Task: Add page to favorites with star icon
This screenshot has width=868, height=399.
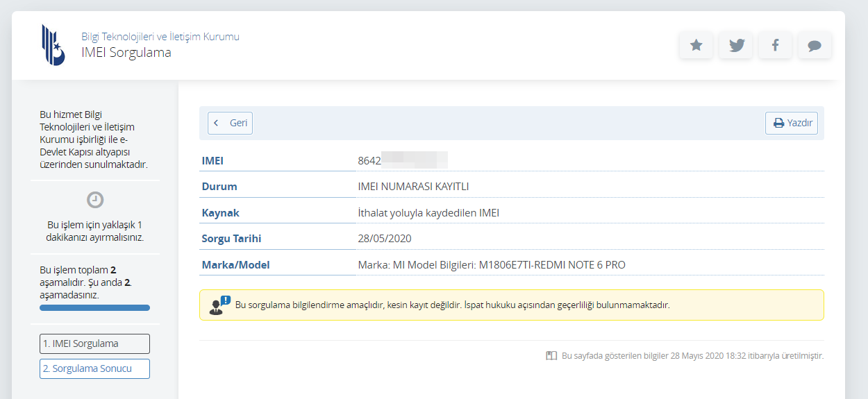Action: point(696,46)
